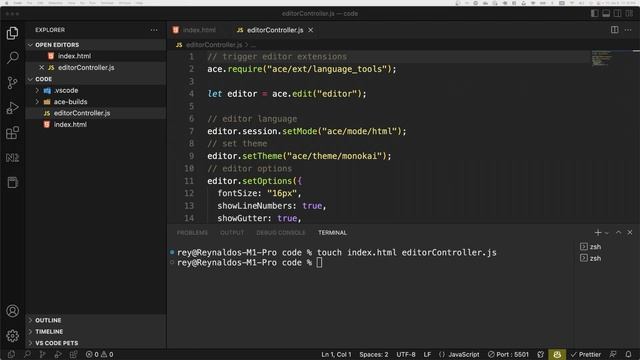Screen dimensions: 640x360
Task: Collapse the CODE folder section
Action: coord(96,79)
